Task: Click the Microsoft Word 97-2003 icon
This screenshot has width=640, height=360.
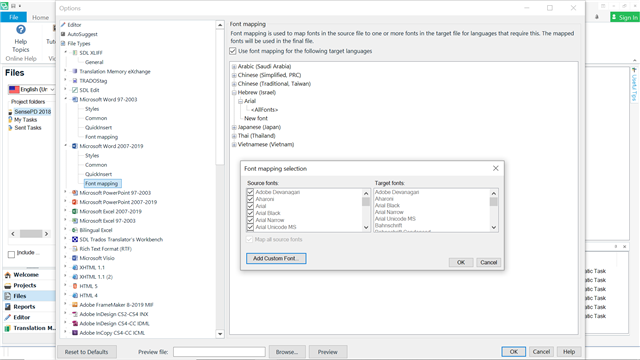Action: pos(75,100)
